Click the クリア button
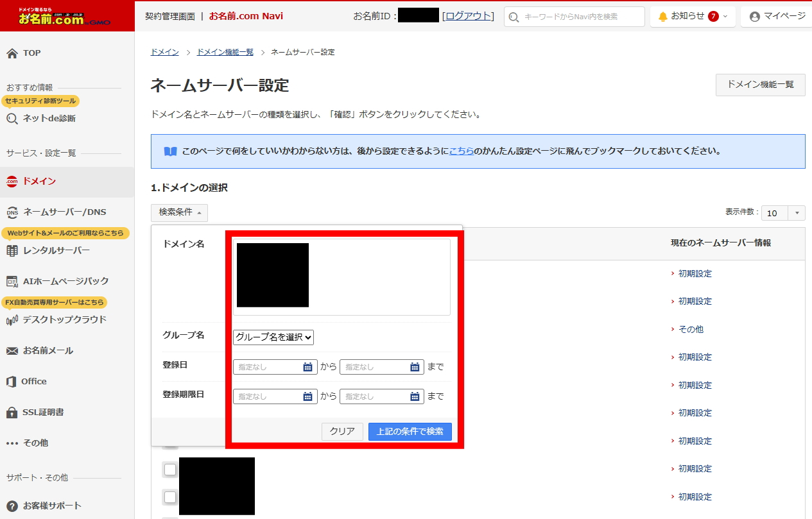The width and height of the screenshot is (812, 519). pyautogui.click(x=342, y=432)
